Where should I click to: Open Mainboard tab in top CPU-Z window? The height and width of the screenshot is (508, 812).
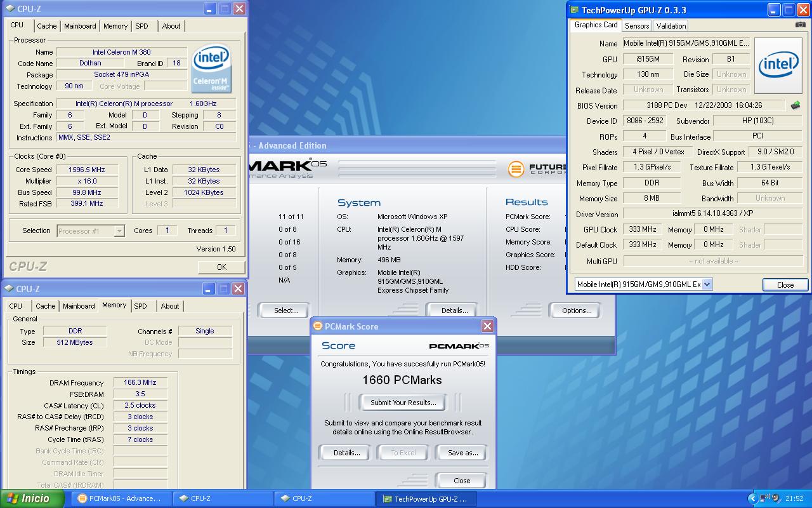tap(80, 26)
